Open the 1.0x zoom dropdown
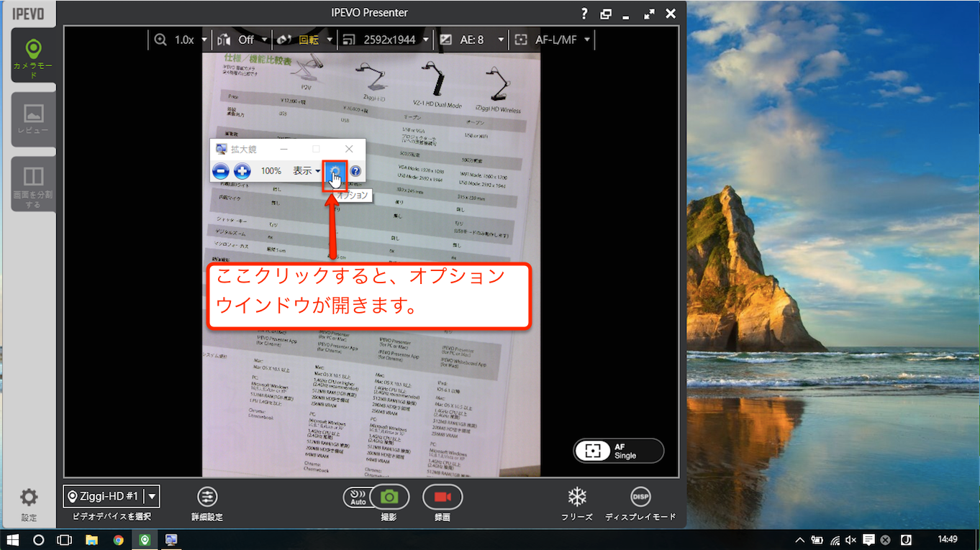 tap(181, 40)
